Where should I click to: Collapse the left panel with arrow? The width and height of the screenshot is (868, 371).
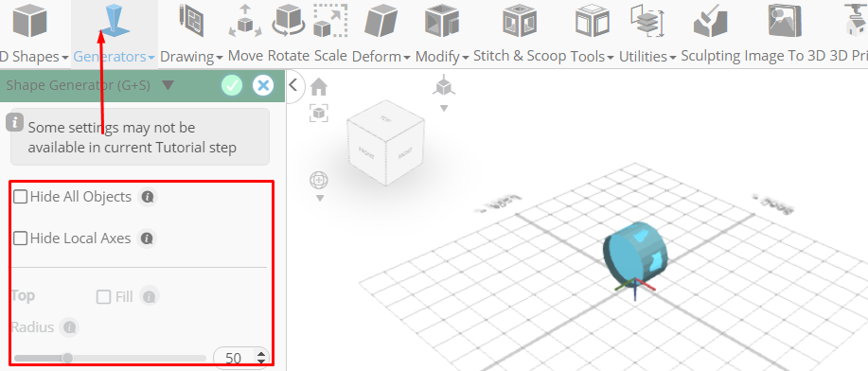pyautogui.click(x=294, y=86)
